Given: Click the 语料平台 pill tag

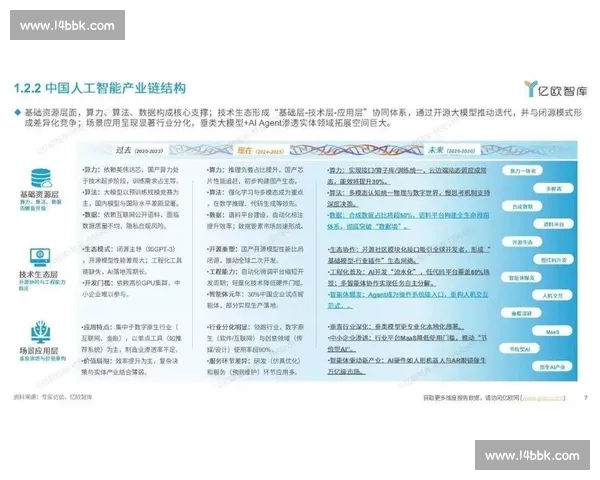Looking at the screenshot, I should pos(554,224).
